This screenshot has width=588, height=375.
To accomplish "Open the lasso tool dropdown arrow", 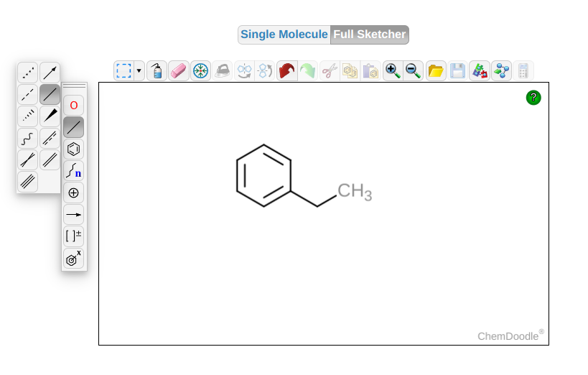I will [139, 70].
